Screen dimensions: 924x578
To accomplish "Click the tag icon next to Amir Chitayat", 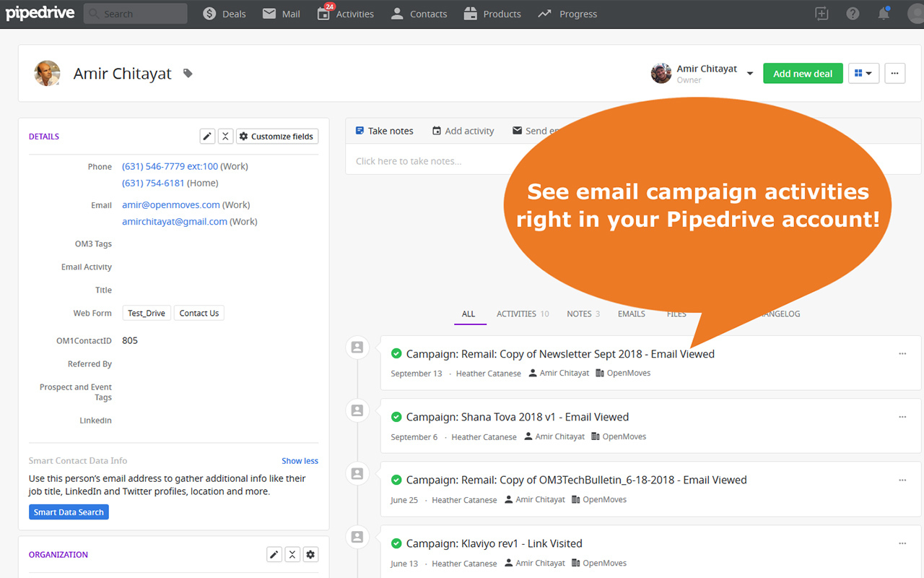I will coord(187,73).
